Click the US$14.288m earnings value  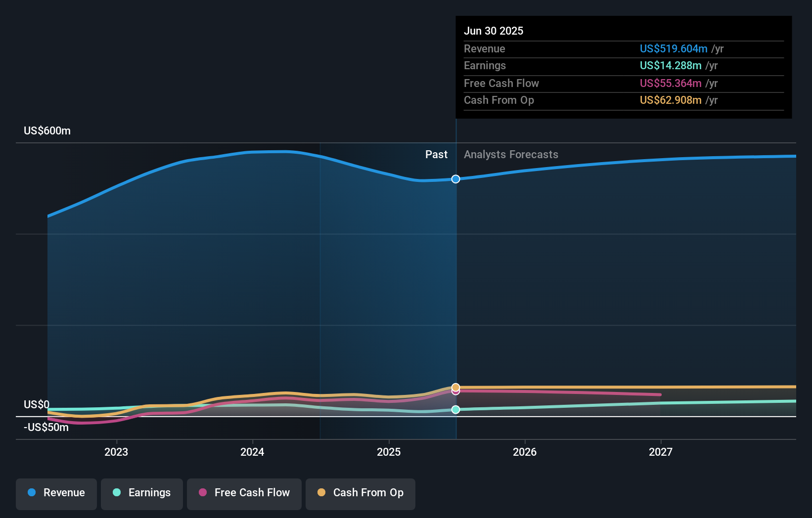pos(671,65)
